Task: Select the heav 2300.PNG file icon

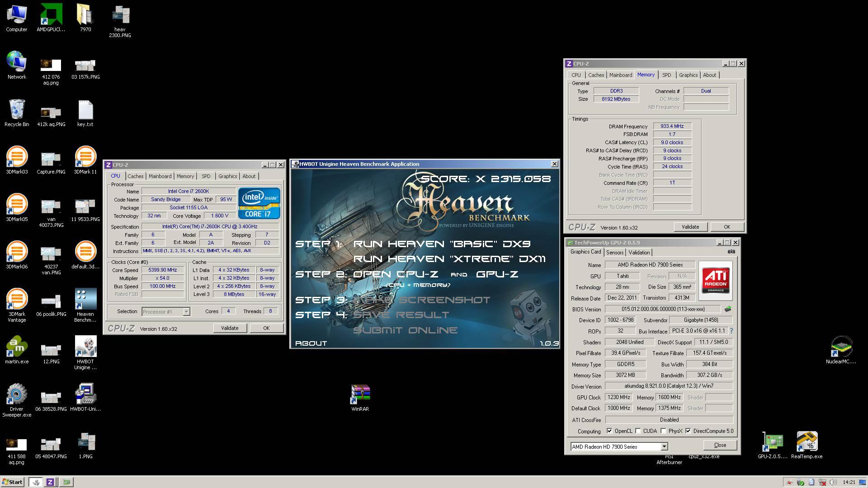Action: (x=120, y=21)
